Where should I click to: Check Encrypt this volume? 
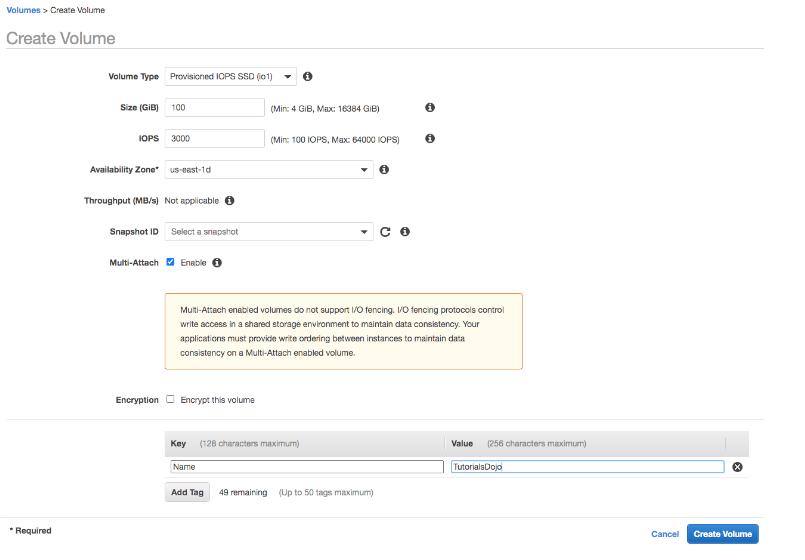pyautogui.click(x=171, y=399)
